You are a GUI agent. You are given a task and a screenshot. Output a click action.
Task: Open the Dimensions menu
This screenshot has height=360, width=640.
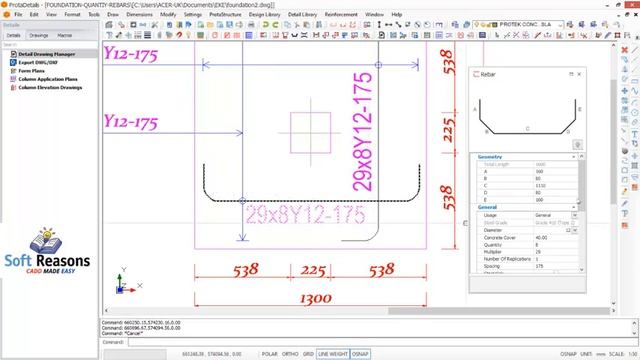pyautogui.click(x=139, y=14)
